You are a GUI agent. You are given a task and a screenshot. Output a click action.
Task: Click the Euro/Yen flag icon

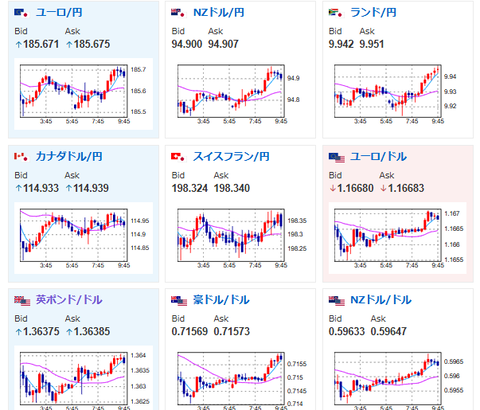[x=22, y=13]
